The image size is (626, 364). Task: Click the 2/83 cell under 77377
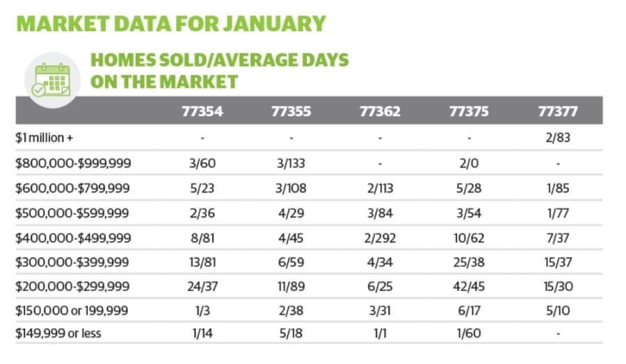(x=558, y=138)
